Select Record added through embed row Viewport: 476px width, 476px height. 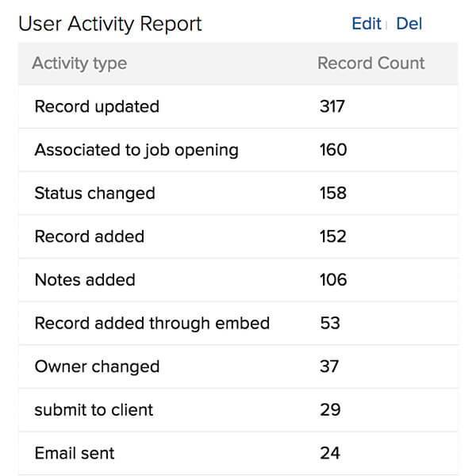(152, 323)
